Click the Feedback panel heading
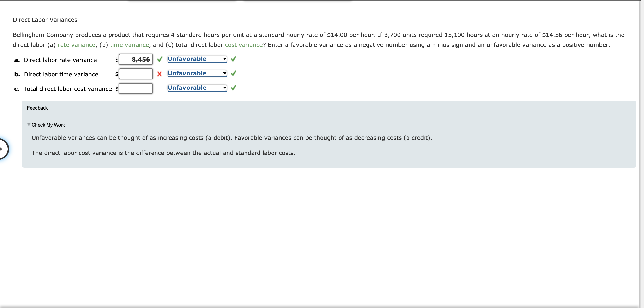 [x=37, y=108]
